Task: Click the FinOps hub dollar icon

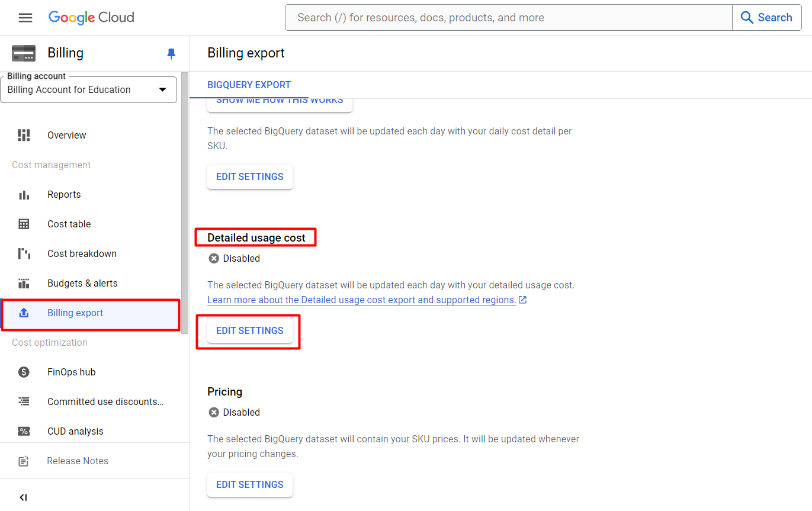Action: [x=24, y=372]
